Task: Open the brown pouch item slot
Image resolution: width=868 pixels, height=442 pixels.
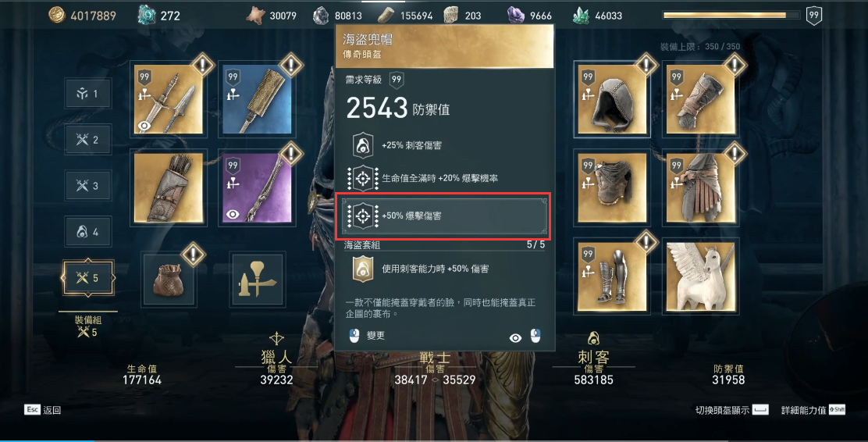Action: [169, 279]
